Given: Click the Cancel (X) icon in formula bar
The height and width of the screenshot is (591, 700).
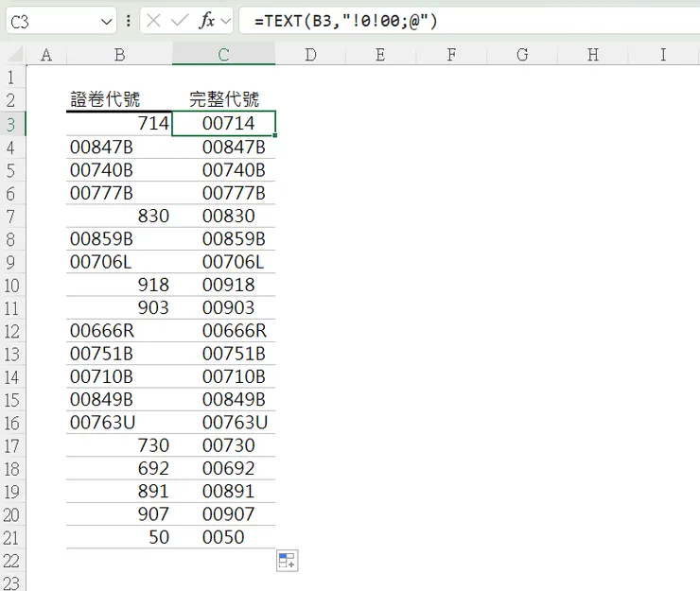Looking at the screenshot, I should 153,21.
